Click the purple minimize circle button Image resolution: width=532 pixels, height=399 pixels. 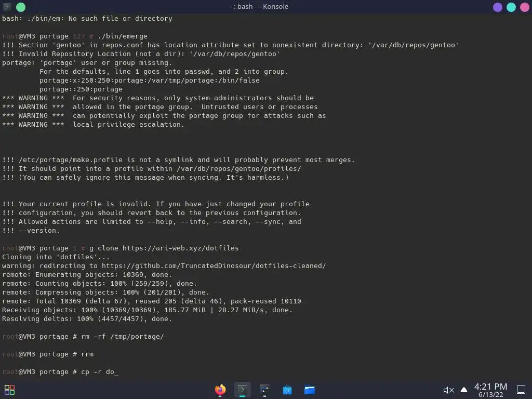[x=497, y=7]
